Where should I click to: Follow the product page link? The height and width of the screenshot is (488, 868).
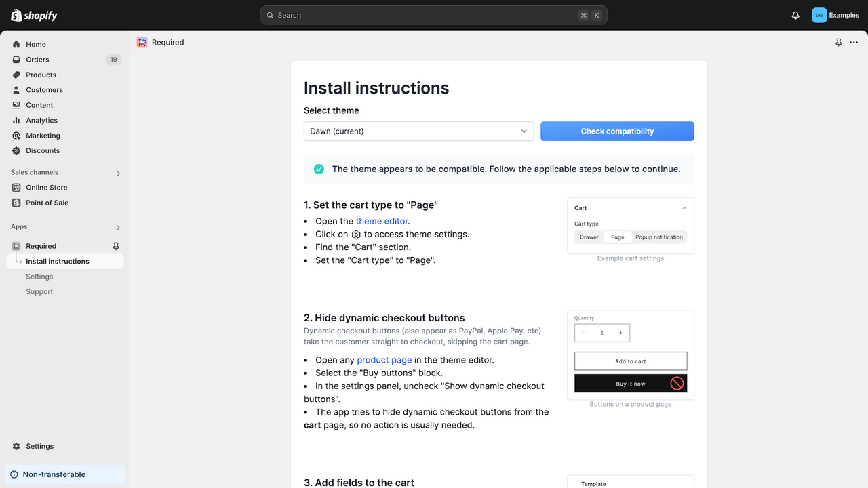384,360
